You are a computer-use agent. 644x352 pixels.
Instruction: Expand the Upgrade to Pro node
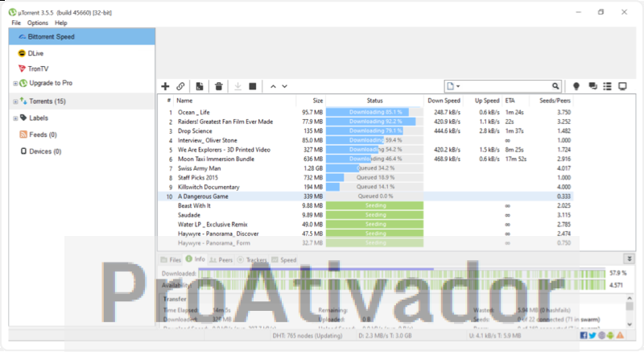click(x=15, y=84)
